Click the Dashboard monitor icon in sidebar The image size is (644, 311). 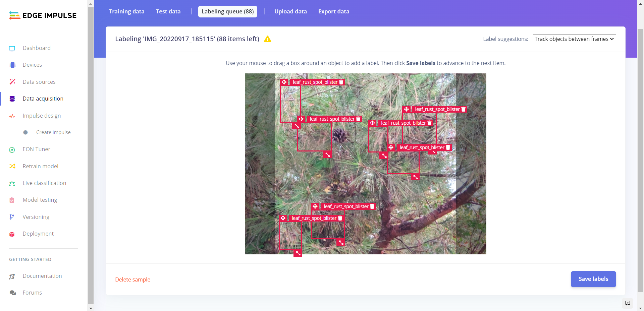[x=12, y=48]
